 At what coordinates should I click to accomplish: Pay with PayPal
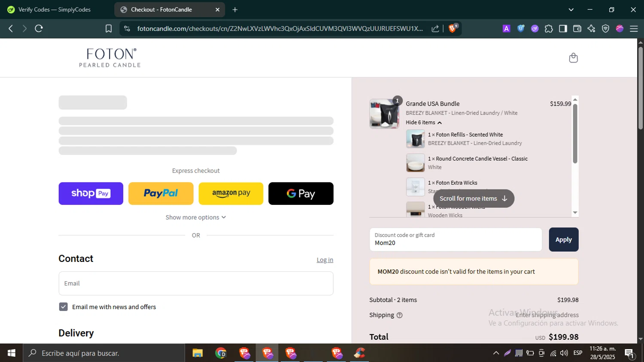tap(161, 193)
